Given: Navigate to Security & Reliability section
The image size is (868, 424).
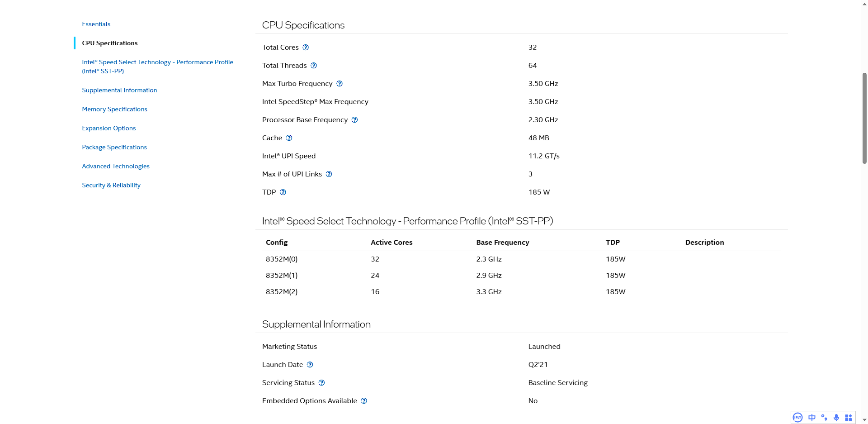Looking at the screenshot, I should [x=111, y=185].
